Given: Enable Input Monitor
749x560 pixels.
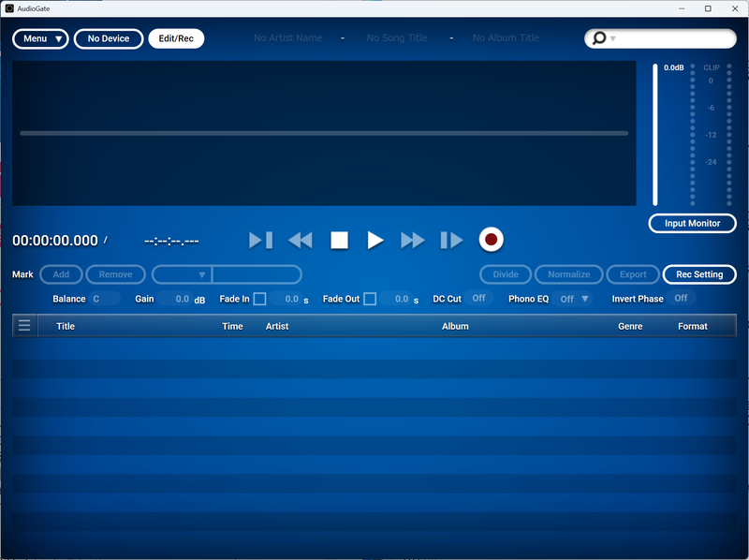Looking at the screenshot, I should tap(693, 223).
